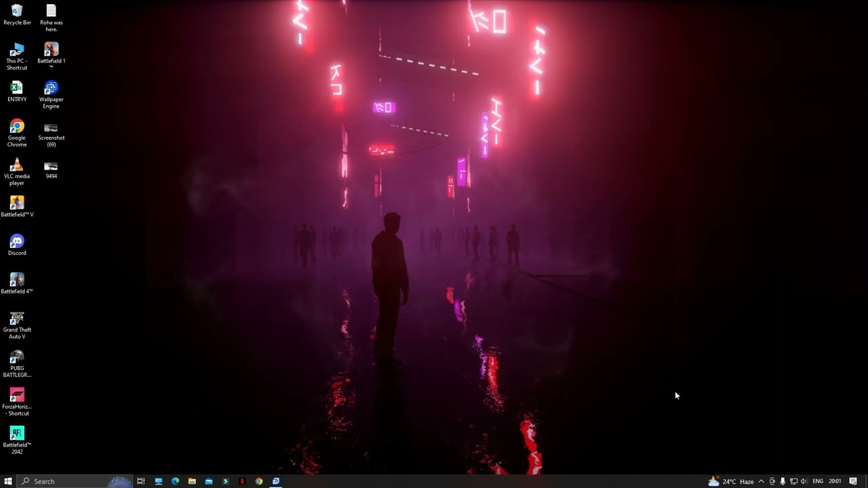
Task: Open the green arrow app on taskbar
Action: click(x=226, y=481)
